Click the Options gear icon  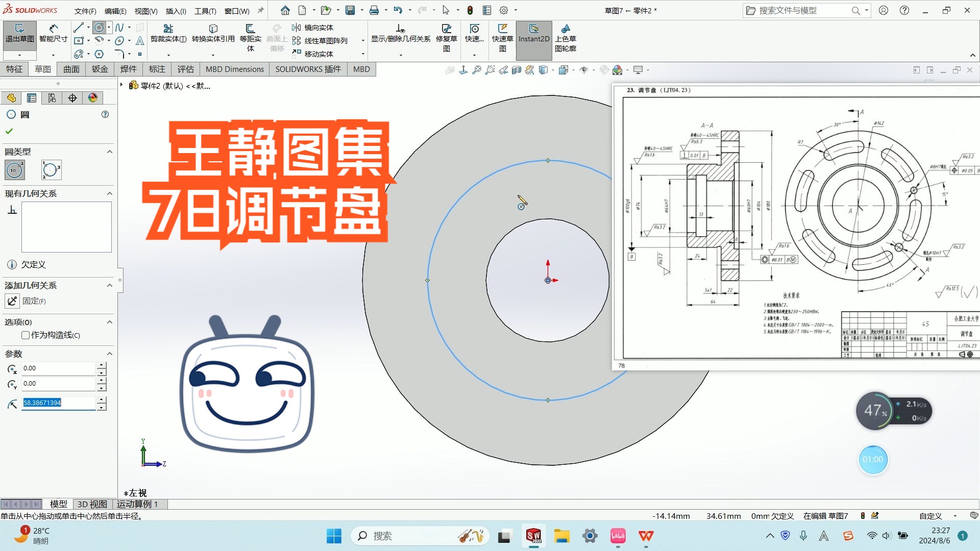click(504, 10)
